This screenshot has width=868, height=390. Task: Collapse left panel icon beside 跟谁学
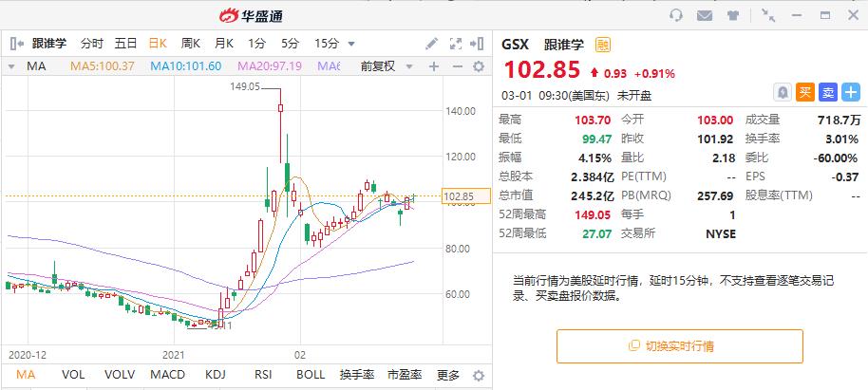point(16,43)
